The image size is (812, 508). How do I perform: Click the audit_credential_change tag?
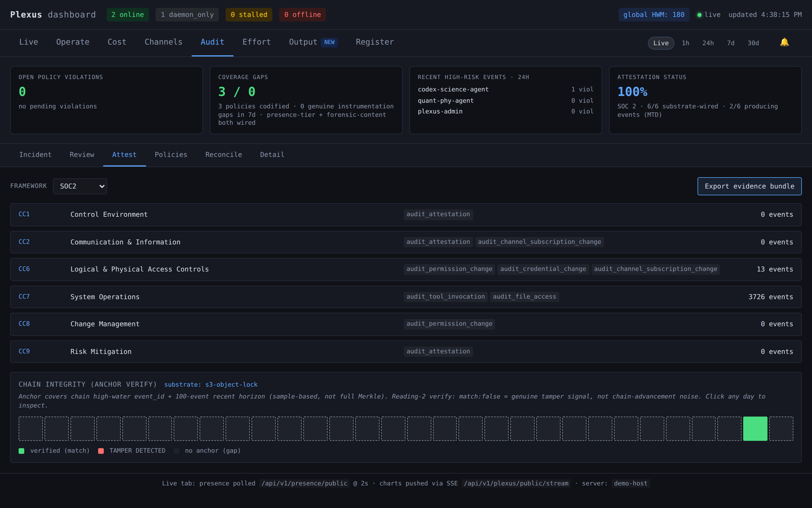point(543,269)
